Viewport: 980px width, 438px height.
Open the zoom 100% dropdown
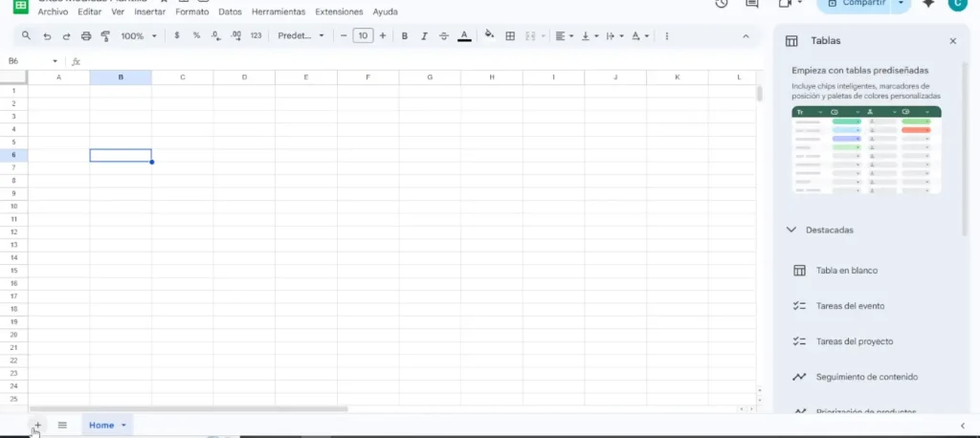(x=139, y=36)
